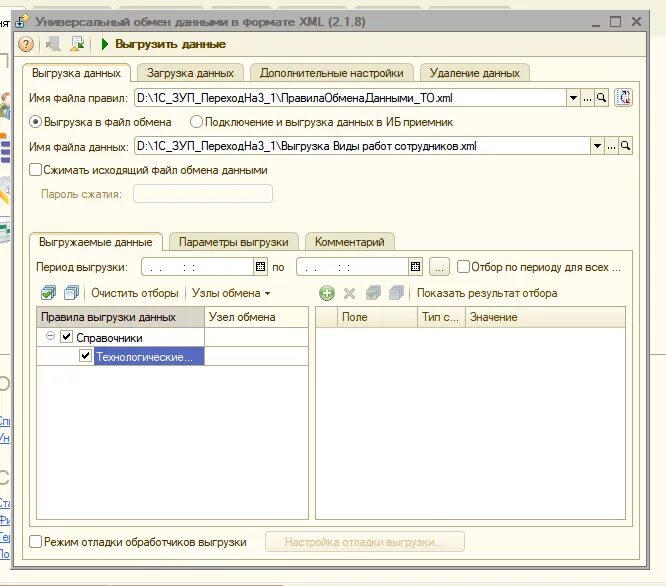
Task: Enable Режим отладки обработчиков выгрузки
Action: (x=35, y=542)
